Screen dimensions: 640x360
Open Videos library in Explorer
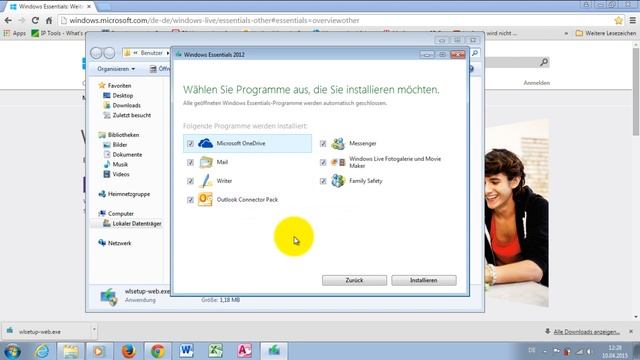pos(121,174)
